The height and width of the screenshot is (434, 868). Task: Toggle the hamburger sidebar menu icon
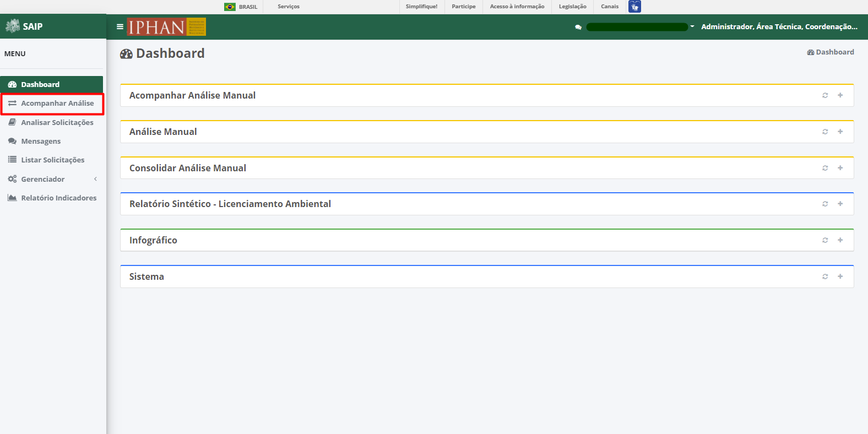[x=120, y=26]
